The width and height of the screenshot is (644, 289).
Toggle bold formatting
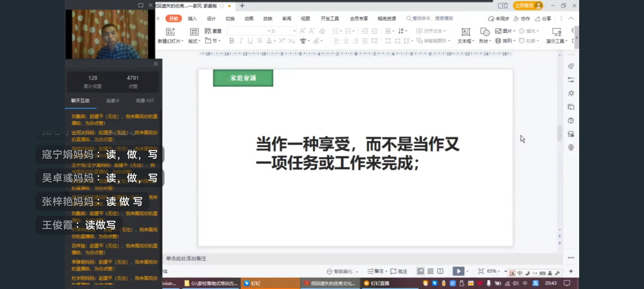click(231, 41)
